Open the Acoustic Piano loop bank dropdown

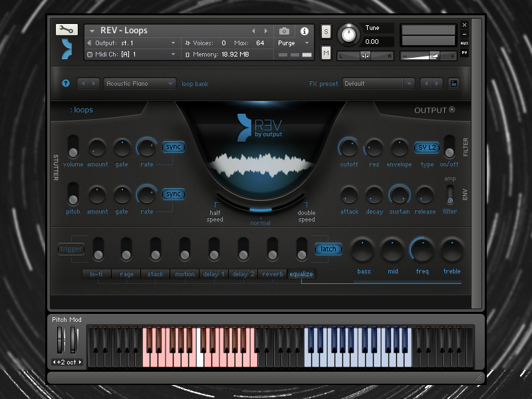click(140, 84)
